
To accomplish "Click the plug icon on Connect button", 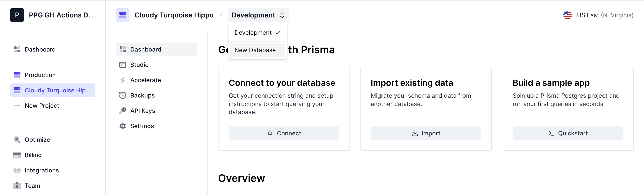I will point(270,133).
